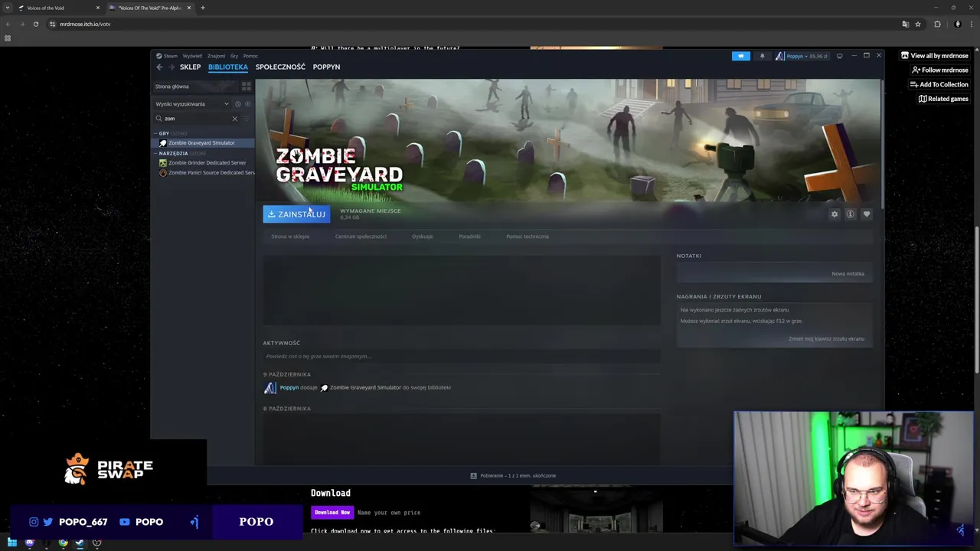Click the ready-to-play icon in the sidebar
980x551 pixels.
(x=247, y=104)
